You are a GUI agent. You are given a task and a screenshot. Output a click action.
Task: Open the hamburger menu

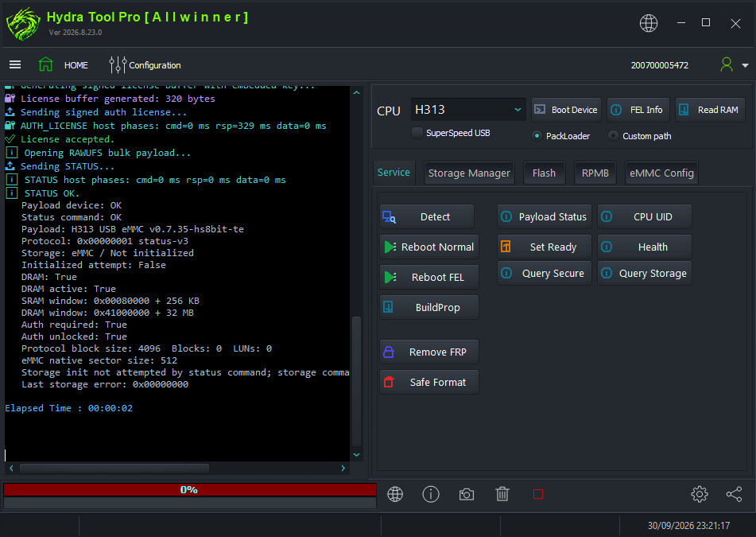coord(15,64)
